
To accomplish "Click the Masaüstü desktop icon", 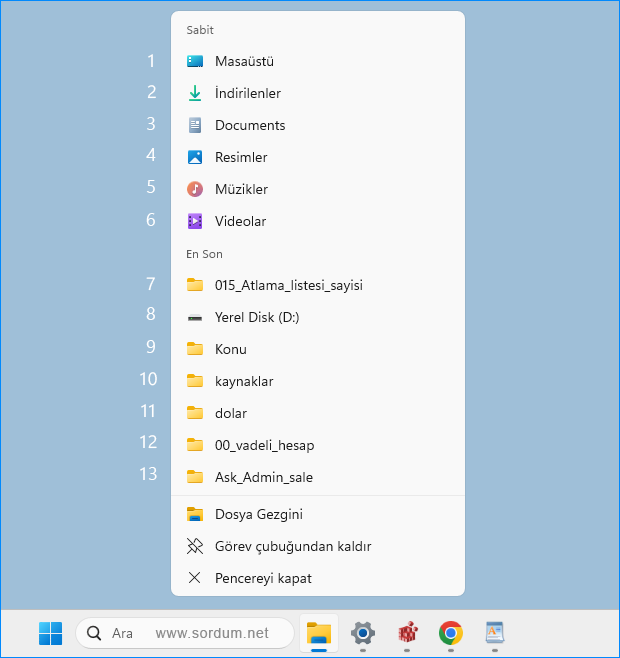I will tap(195, 61).
